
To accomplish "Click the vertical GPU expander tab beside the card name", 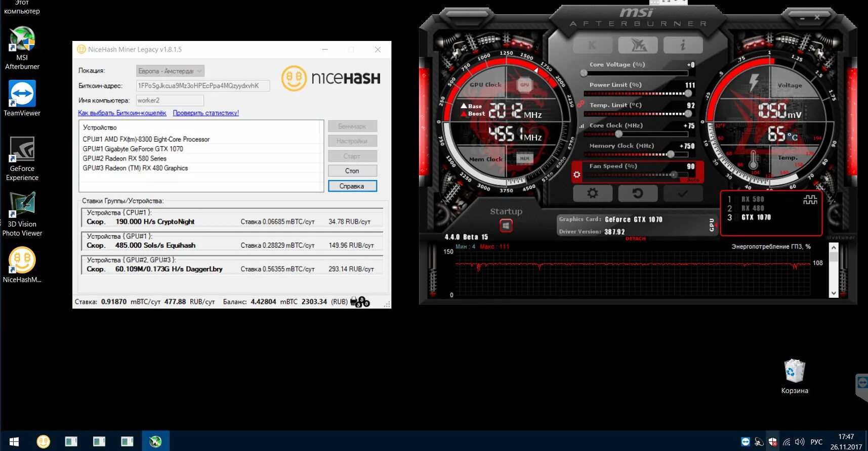I will pos(711,225).
